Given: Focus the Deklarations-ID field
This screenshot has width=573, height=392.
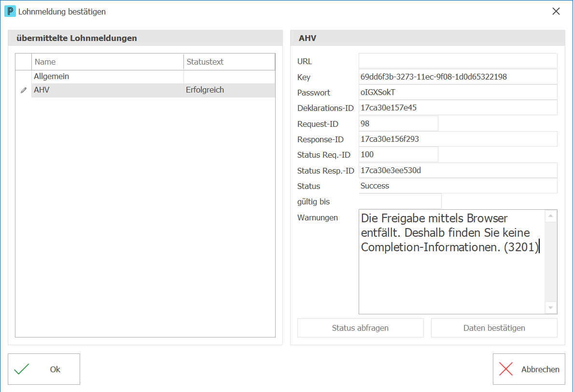Looking at the screenshot, I should pyautogui.click(x=458, y=108).
